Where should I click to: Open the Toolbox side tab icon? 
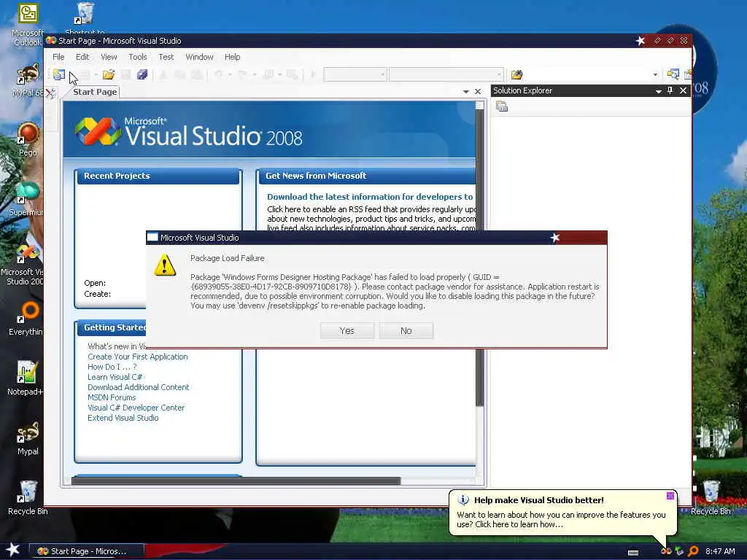[x=50, y=93]
